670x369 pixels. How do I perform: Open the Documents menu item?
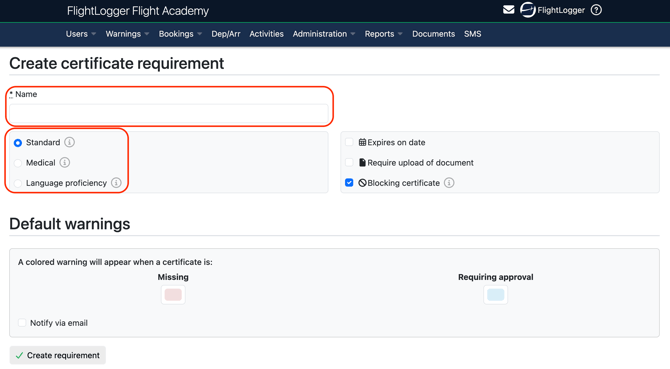coord(433,34)
